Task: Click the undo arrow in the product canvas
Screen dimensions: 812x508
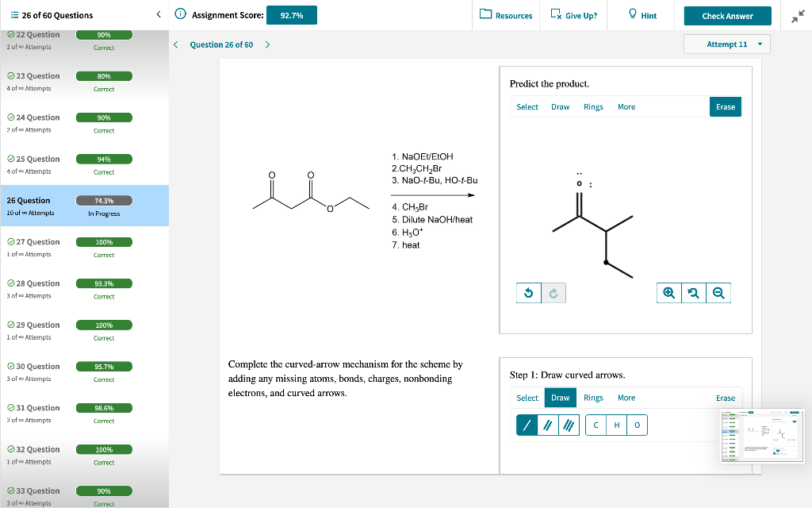Action: coord(528,292)
